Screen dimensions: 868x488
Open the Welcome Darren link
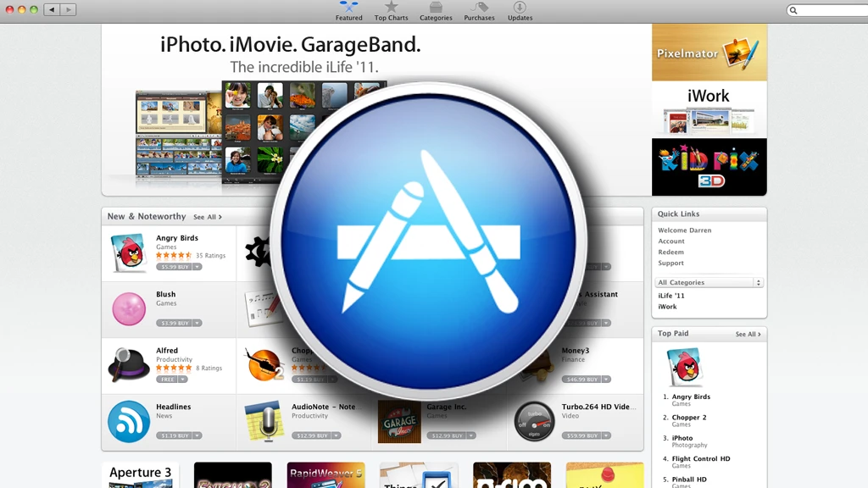(x=685, y=230)
